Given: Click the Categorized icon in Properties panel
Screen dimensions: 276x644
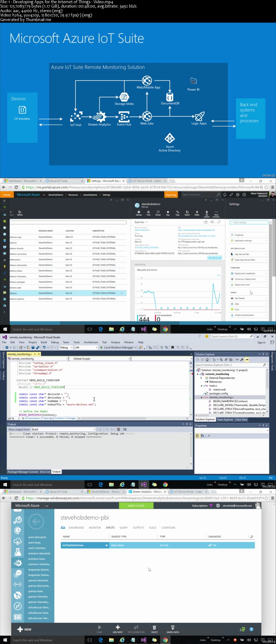Looking at the screenshot, I should [197, 435].
